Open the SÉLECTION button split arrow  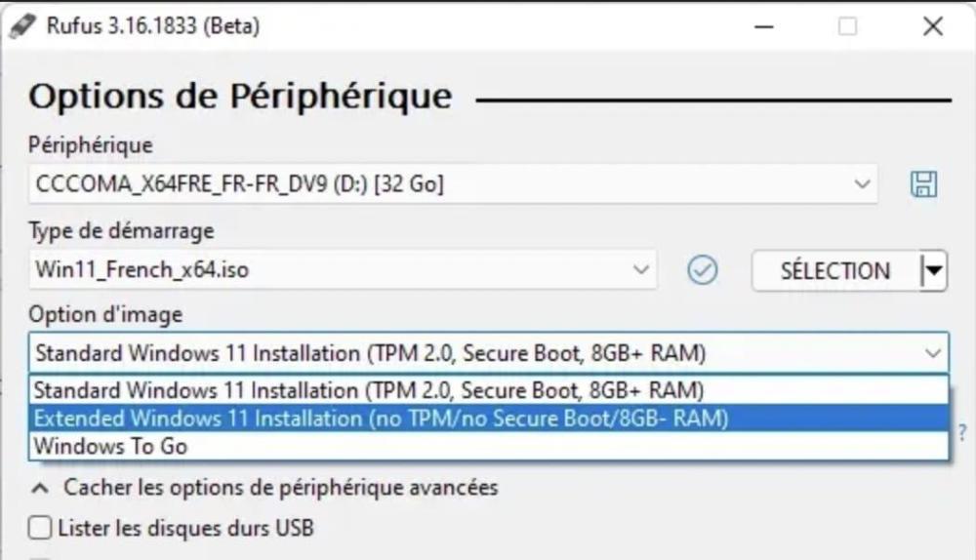pyautogui.click(x=934, y=271)
